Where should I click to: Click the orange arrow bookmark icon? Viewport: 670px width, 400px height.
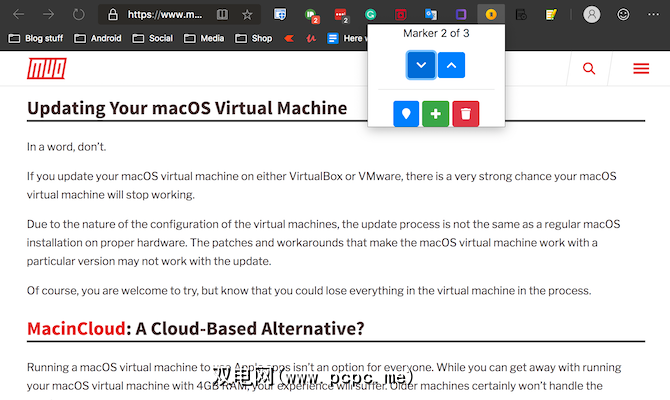[x=289, y=38]
